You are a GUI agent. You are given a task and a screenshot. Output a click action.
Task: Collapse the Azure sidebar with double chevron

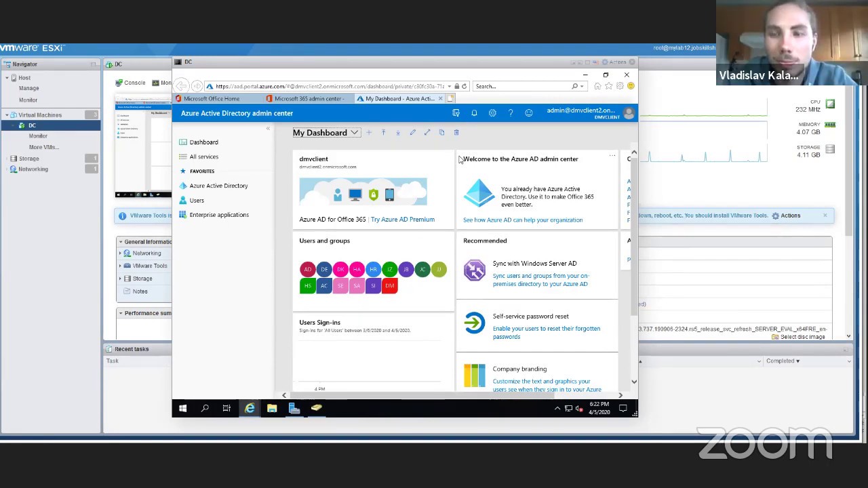[268, 128]
